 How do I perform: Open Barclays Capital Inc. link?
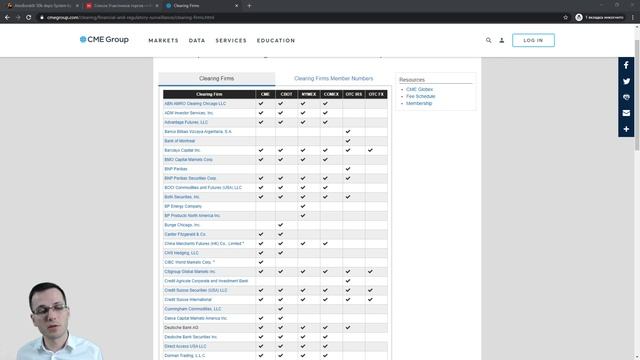182,150
